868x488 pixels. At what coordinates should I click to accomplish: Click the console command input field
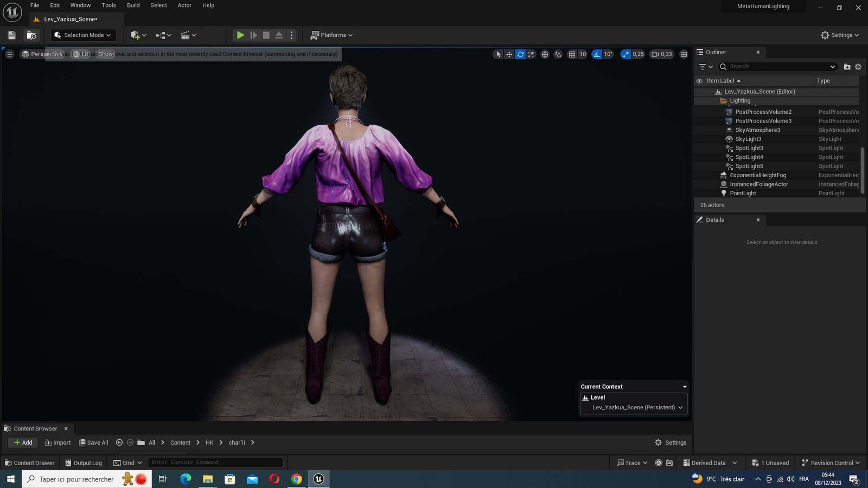pyautogui.click(x=215, y=463)
